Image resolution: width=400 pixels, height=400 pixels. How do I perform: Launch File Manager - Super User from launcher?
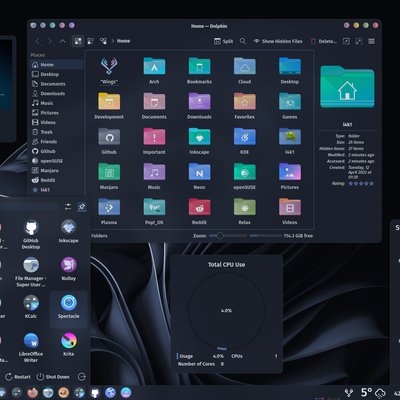(31, 272)
